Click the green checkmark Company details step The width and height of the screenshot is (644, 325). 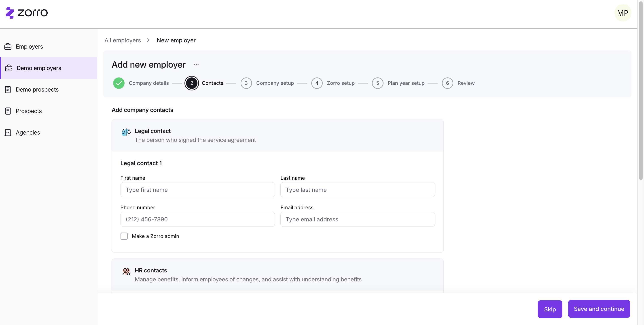point(119,83)
